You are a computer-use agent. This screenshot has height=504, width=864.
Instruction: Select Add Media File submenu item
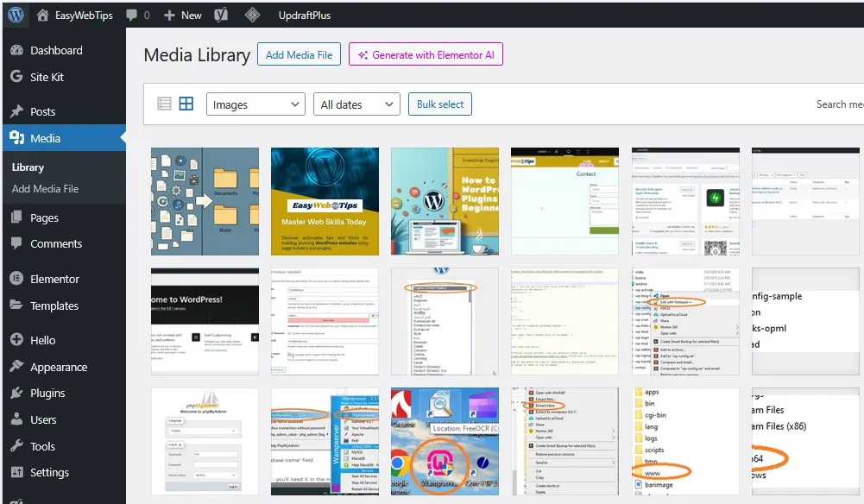(x=45, y=188)
